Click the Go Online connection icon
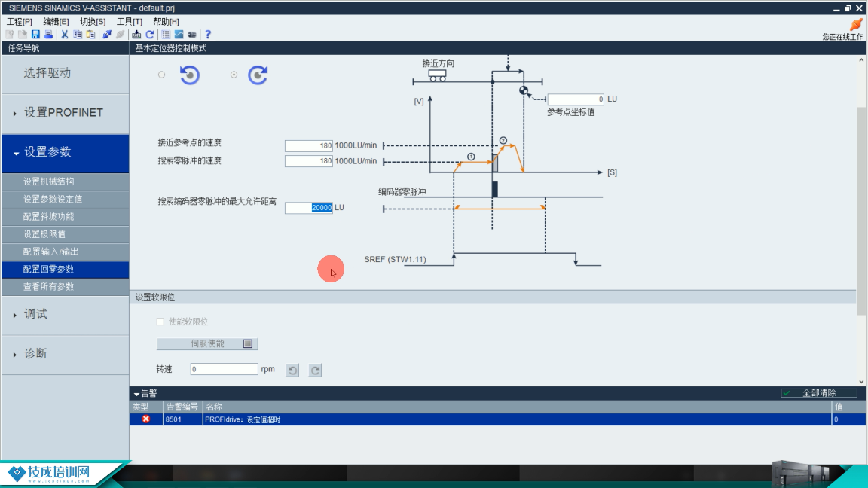The height and width of the screenshot is (488, 868). pos(107,35)
